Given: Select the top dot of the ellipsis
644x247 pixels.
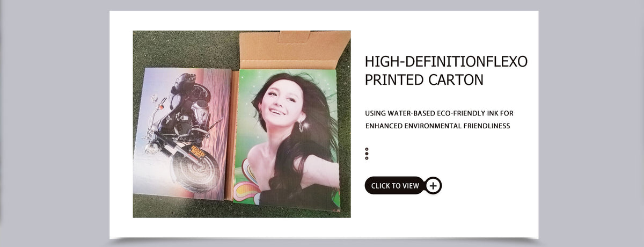Looking at the screenshot, I should coord(367,149).
